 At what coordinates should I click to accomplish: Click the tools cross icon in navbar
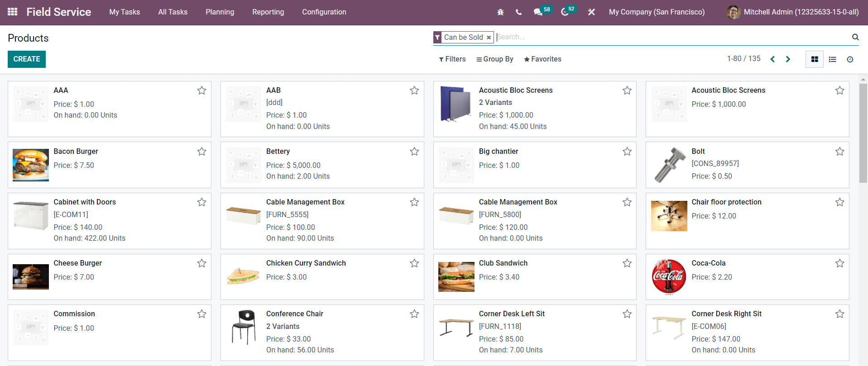[591, 12]
